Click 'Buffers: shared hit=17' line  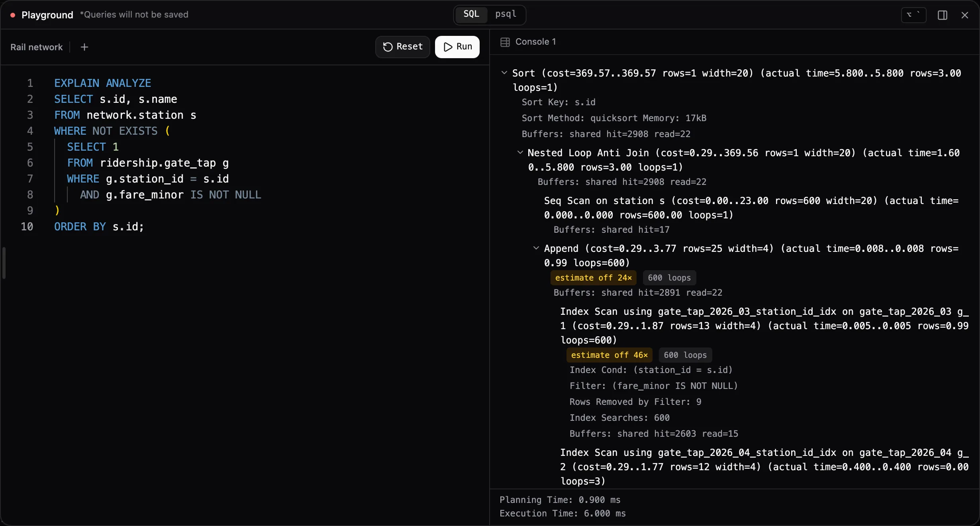(x=612, y=230)
